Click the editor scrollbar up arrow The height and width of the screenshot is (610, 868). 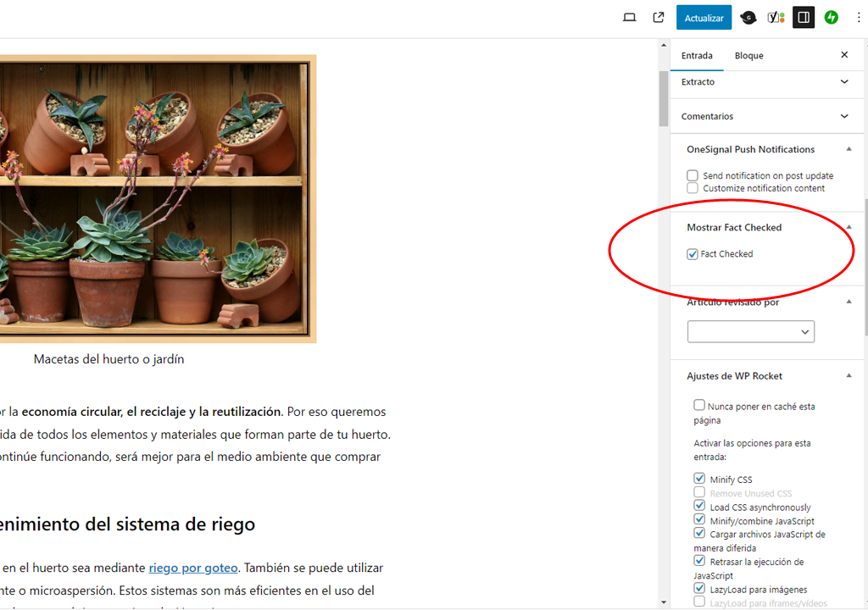click(x=664, y=46)
